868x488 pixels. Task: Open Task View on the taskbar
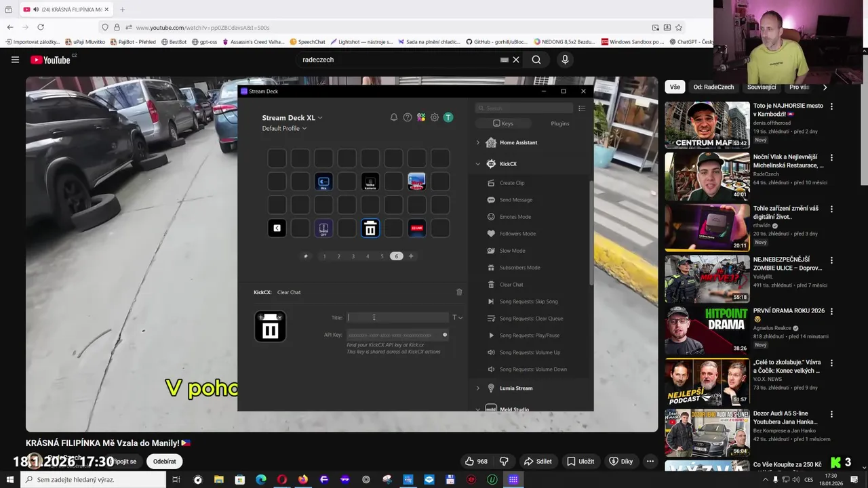pyautogui.click(x=176, y=480)
